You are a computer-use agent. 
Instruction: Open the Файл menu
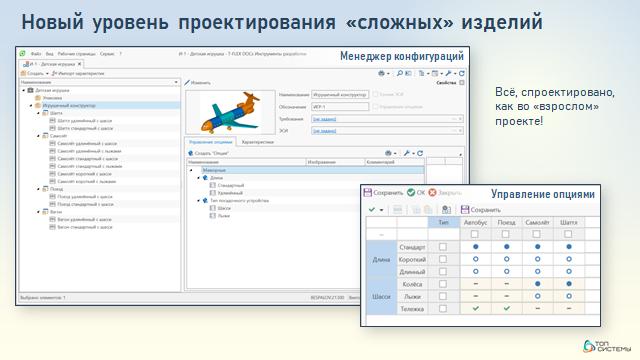coord(36,54)
